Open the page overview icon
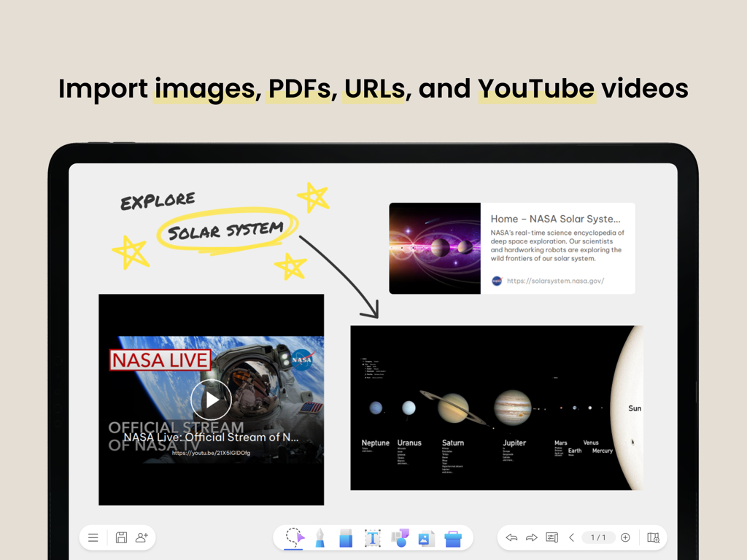Viewport: 747px width, 560px height. [653, 537]
